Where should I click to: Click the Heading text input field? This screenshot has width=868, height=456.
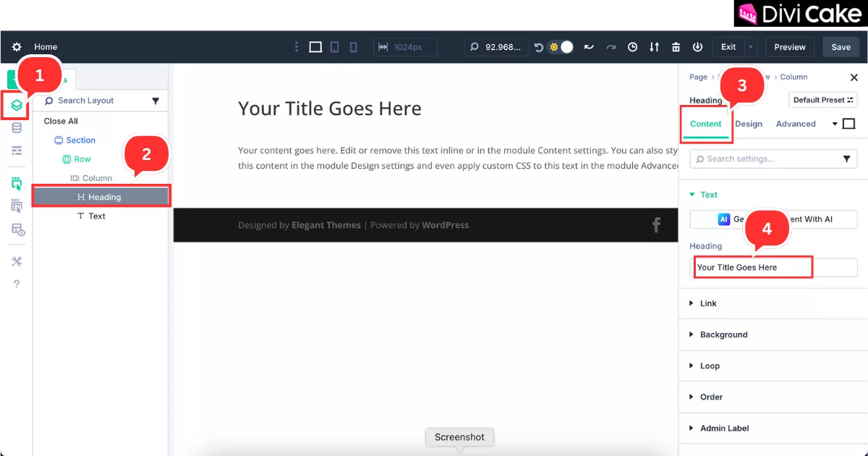click(x=773, y=267)
